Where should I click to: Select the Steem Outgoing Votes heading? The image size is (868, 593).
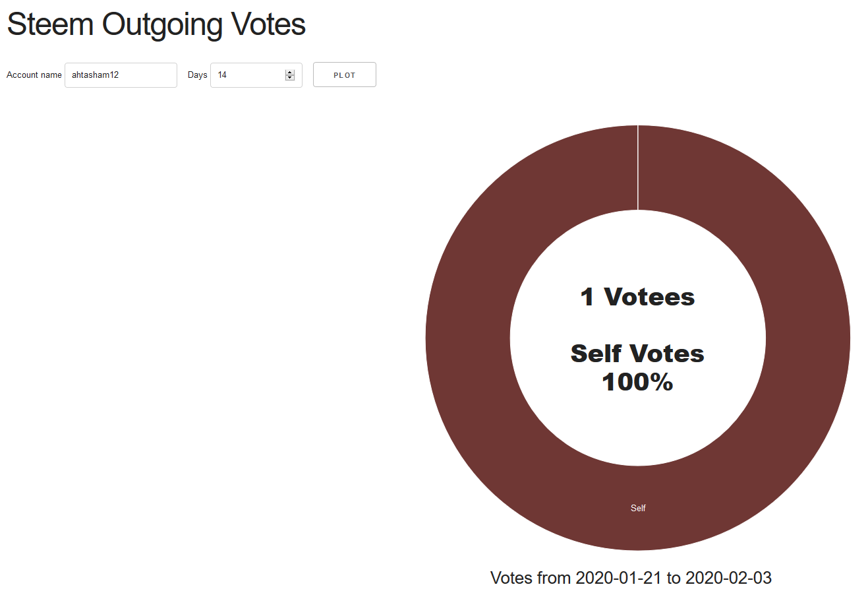(x=156, y=24)
